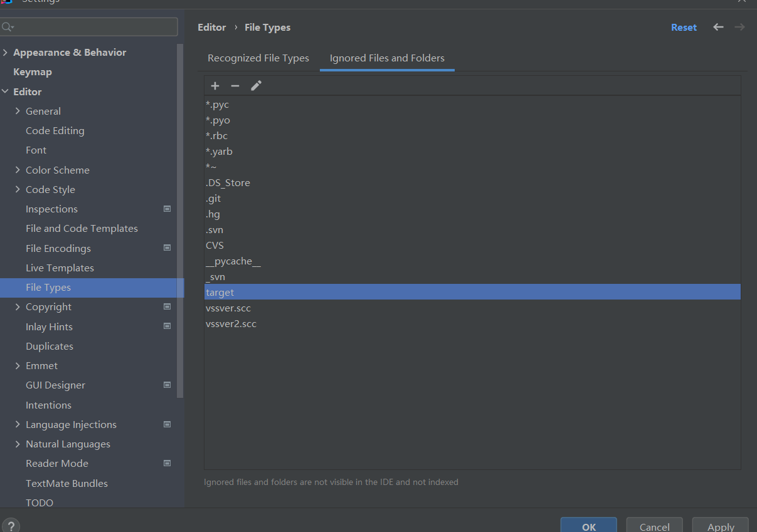
Task: Expand the Color Scheme node
Action: (18, 170)
